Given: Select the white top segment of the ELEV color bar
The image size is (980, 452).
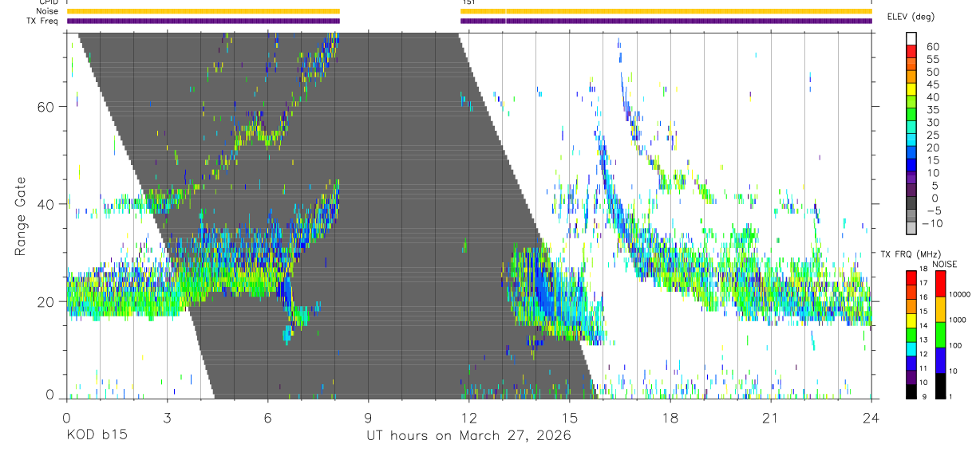Looking at the screenshot, I should [x=911, y=39].
